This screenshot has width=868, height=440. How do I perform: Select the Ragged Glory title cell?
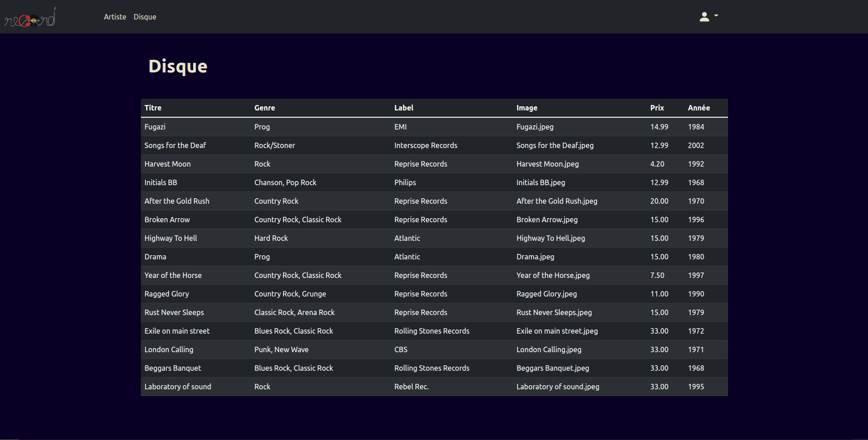(x=167, y=294)
